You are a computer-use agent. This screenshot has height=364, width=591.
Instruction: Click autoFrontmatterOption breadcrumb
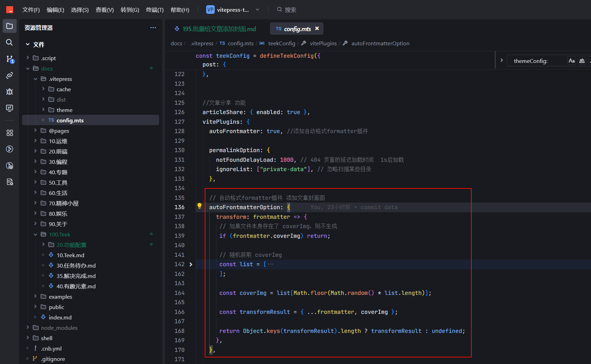pyautogui.click(x=380, y=43)
